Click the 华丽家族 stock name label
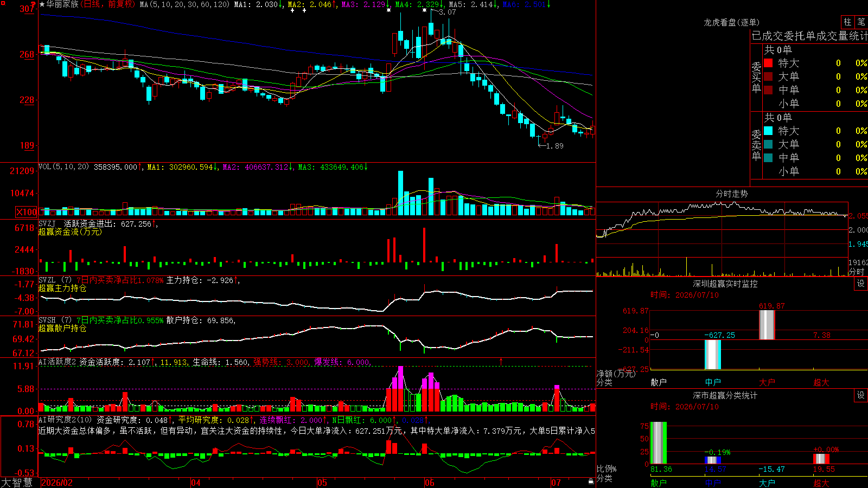The image size is (868, 488). (x=62, y=4)
